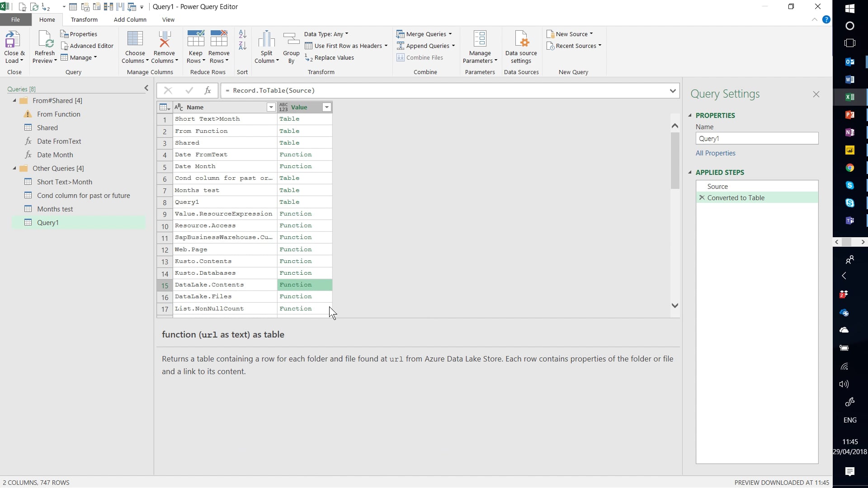Switch to the Add Column tab

(130, 19)
